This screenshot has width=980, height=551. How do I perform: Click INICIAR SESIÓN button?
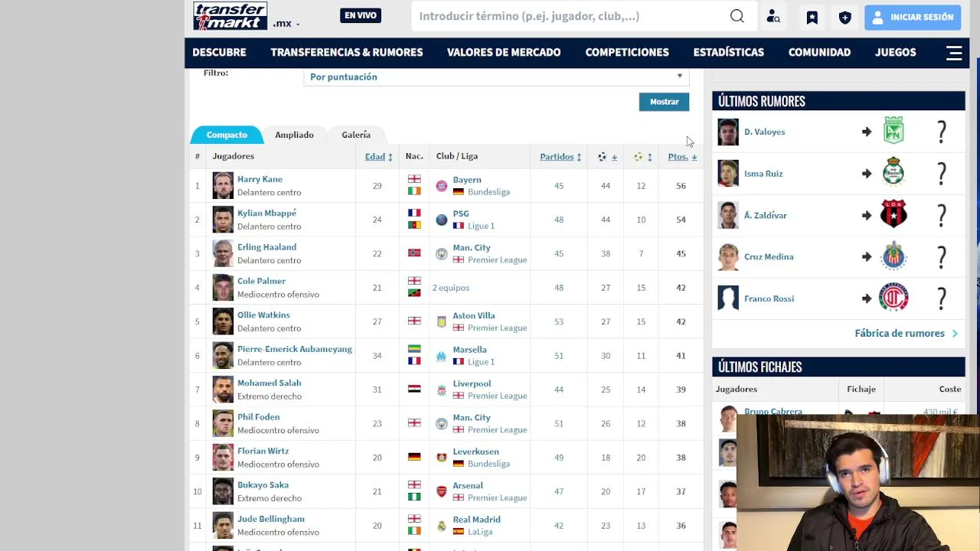pos(913,17)
